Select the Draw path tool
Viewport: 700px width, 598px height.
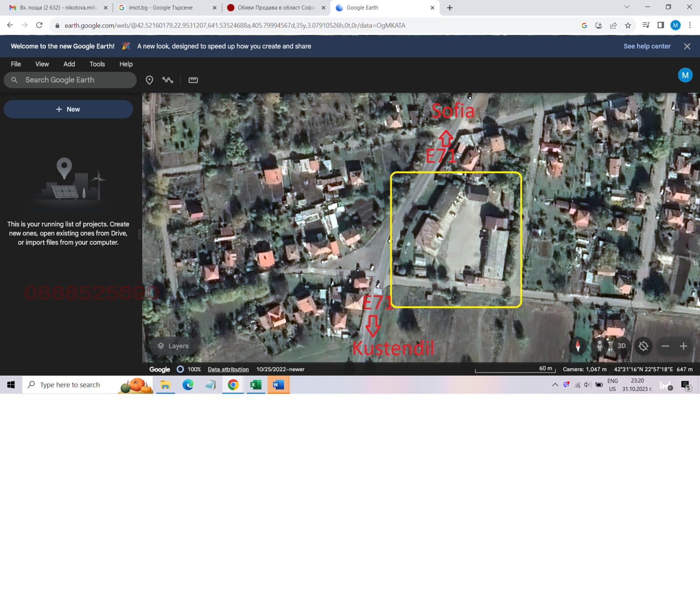coord(168,80)
